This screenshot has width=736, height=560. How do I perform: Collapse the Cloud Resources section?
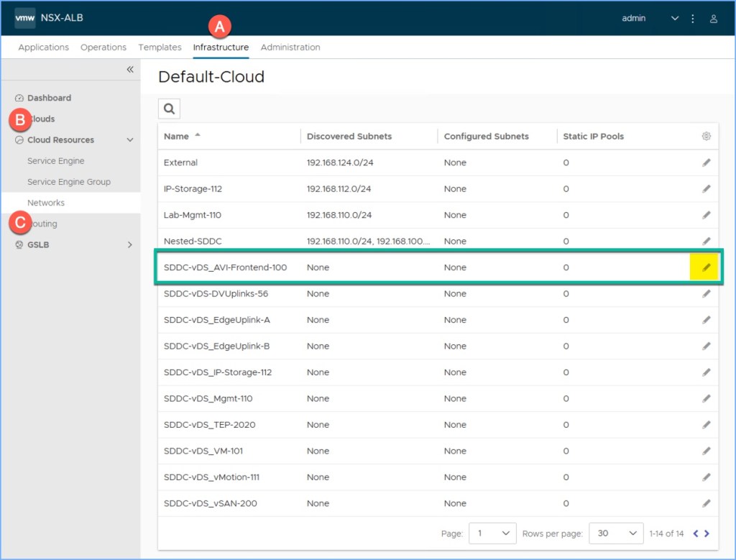pos(130,140)
